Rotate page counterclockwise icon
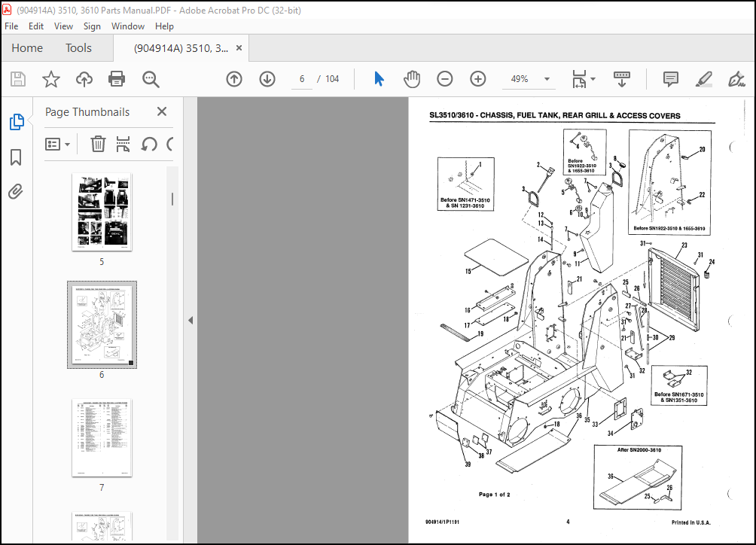Image resolution: width=756 pixels, height=545 pixels. point(149,144)
